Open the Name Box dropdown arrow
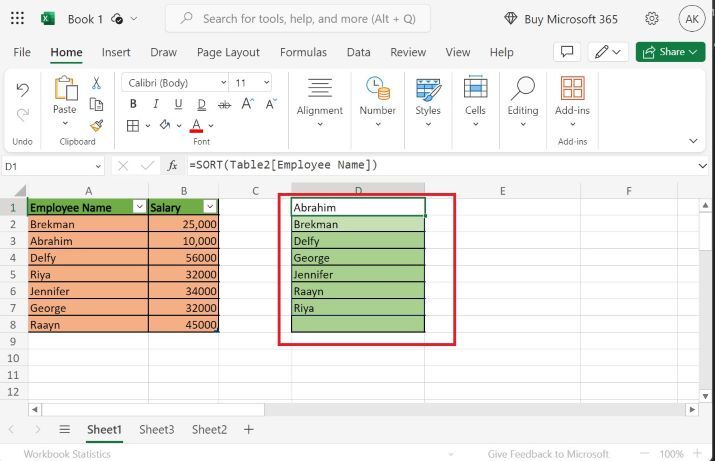This screenshot has width=715, height=461. pyautogui.click(x=98, y=166)
